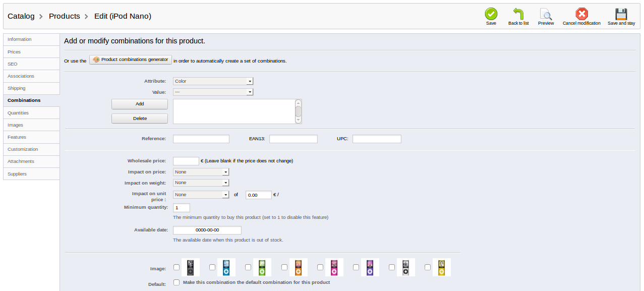Open the Preview magnifier icon
Viewport: 644px width, 291px height.
pos(546,14)
